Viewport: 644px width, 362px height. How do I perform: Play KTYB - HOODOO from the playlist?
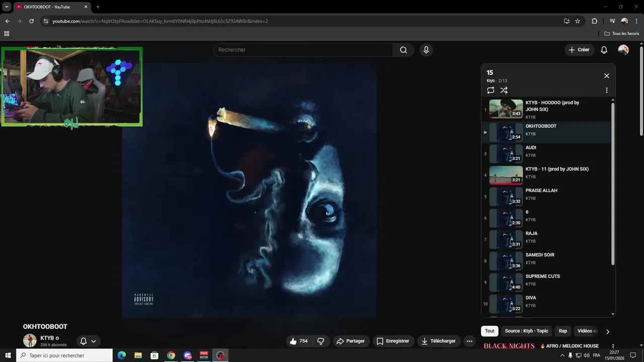[x=546, y=109]
